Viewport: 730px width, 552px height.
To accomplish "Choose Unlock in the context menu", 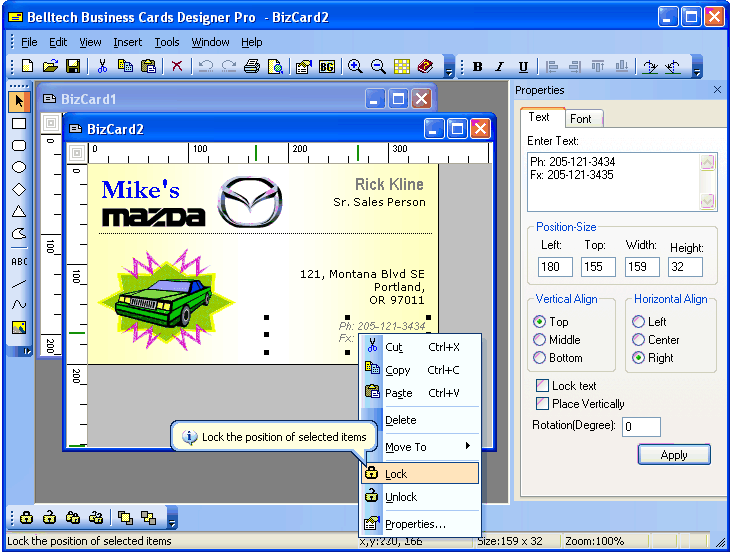I will [420, 497].
